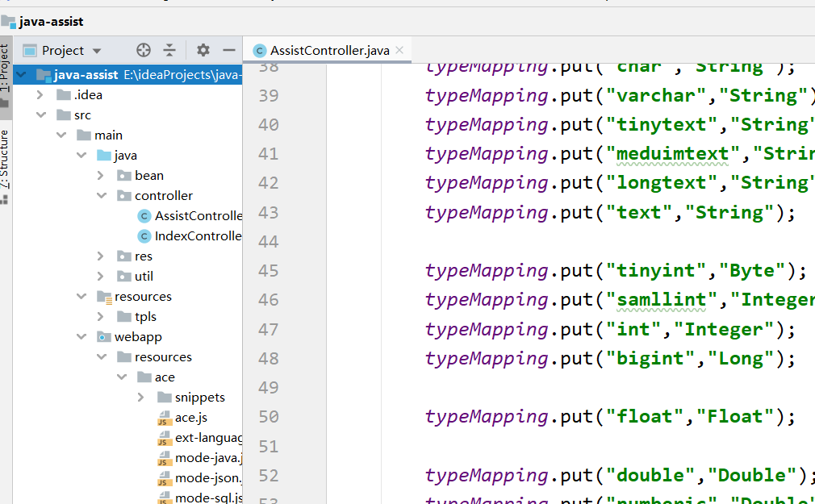
Task: Open the Project view dropdown arrow
Action: (97, 51)
